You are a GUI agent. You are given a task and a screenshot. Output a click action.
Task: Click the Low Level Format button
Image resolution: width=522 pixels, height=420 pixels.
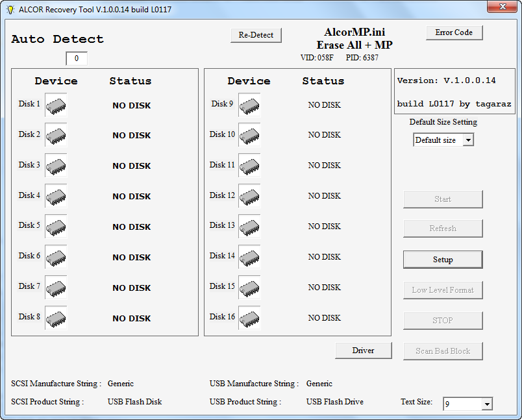443,290
